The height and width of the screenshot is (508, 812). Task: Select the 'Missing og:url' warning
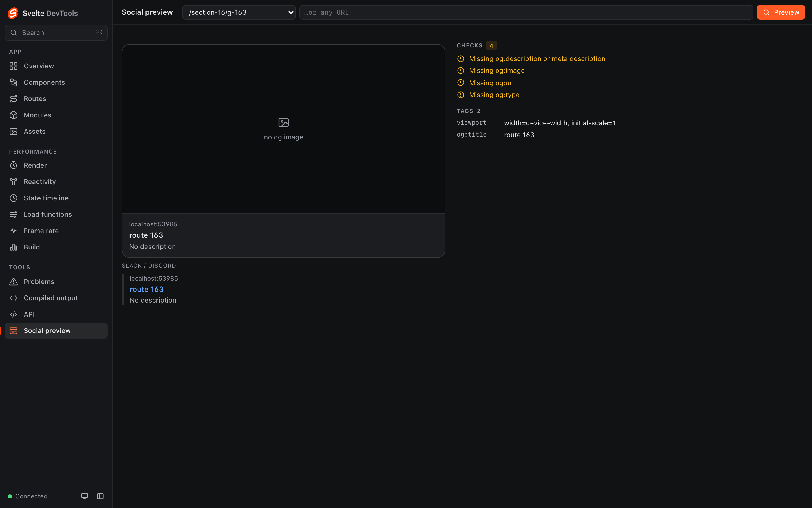tap(491, 83)
